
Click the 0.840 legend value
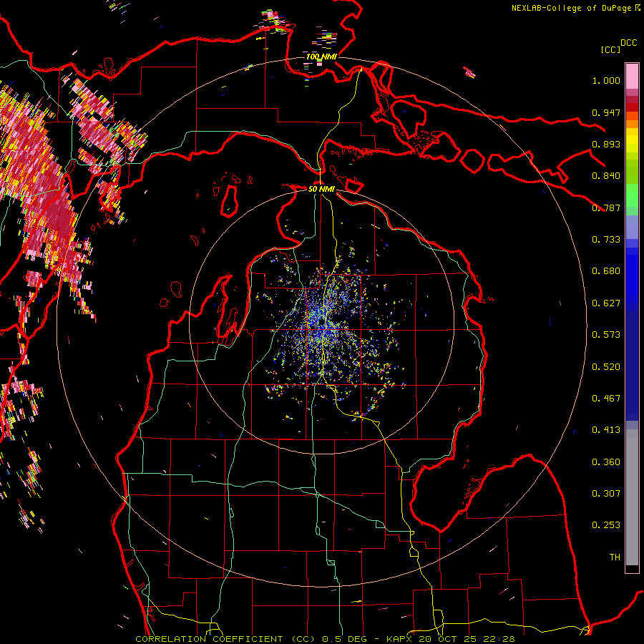pos(606,176)
